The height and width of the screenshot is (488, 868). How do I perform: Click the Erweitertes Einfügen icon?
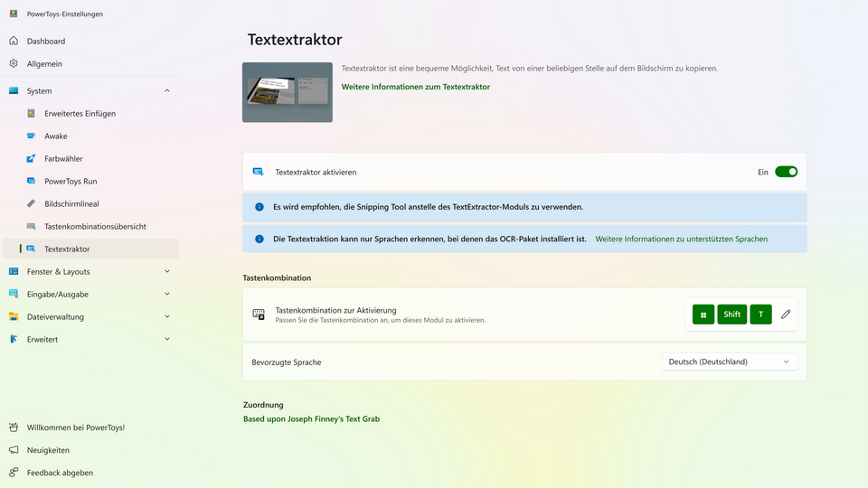point(31,114)
